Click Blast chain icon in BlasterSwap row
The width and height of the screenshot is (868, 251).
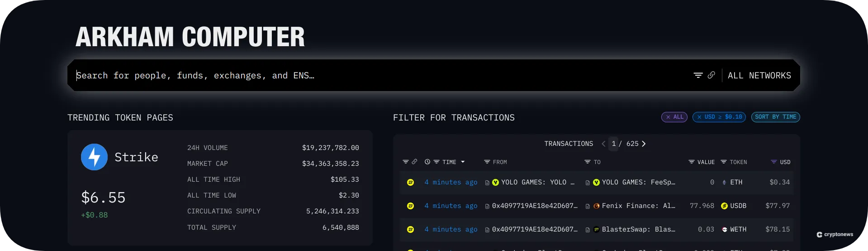410,229
